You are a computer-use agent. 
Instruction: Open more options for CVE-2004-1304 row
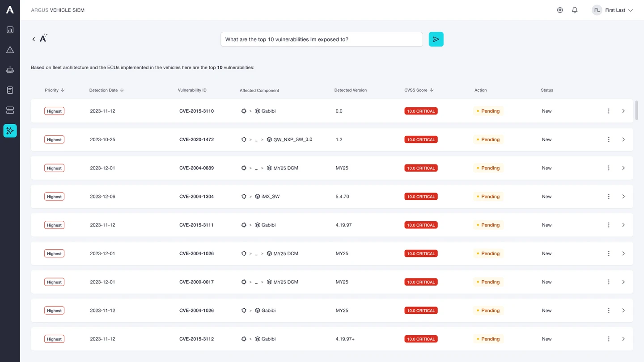click(609, 197)
